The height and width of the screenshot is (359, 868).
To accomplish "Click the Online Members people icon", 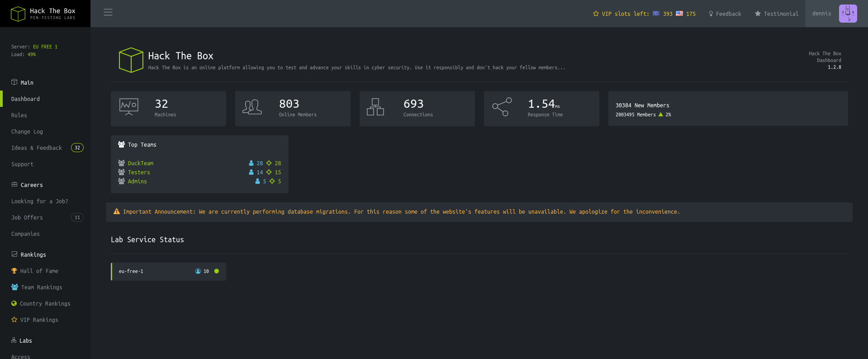I will click(252, 107).
